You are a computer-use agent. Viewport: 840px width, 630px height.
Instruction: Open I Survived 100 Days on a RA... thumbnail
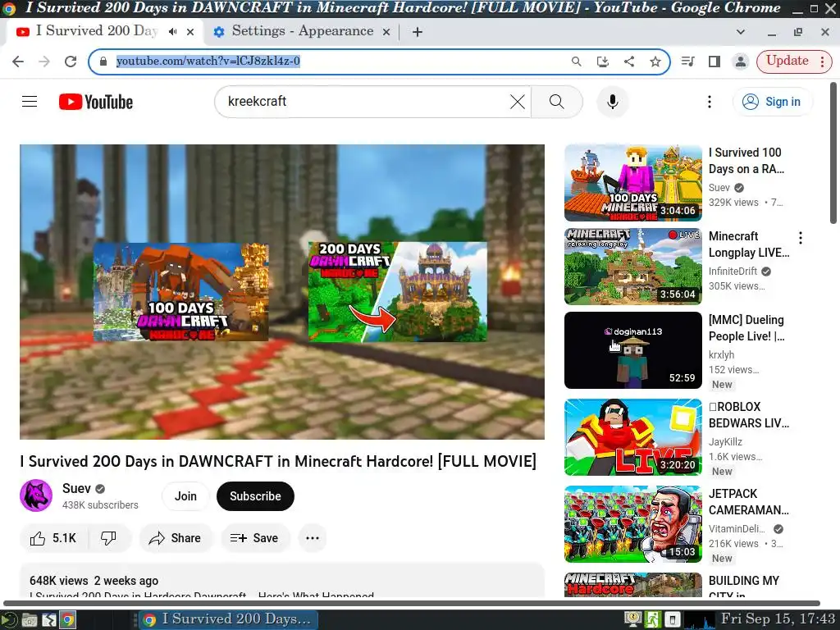[633, 183]
